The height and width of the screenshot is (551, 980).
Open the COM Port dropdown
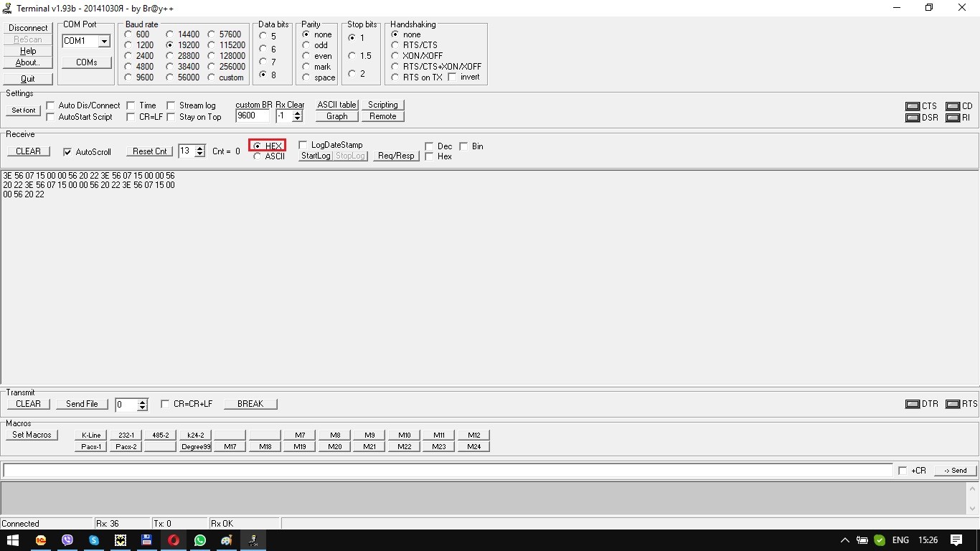tap(103, 41)
